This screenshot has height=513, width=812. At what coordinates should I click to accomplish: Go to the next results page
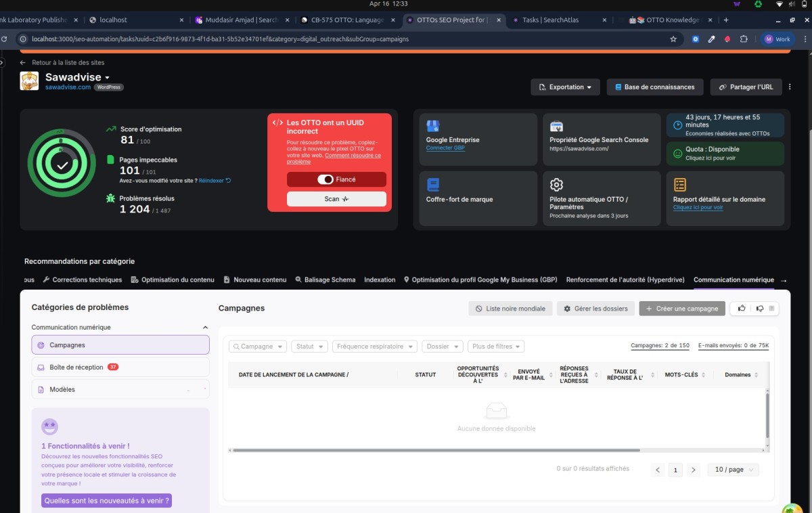[x=693, y=470]
